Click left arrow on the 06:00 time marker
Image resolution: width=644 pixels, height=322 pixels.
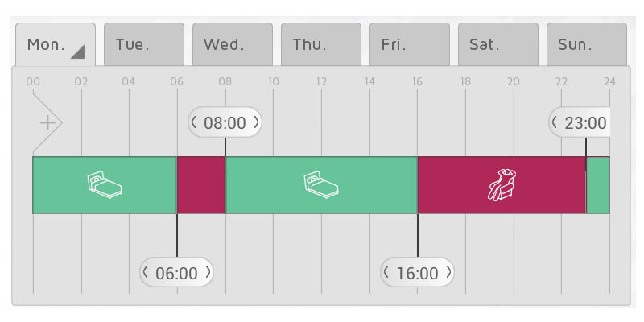(146, 271)
